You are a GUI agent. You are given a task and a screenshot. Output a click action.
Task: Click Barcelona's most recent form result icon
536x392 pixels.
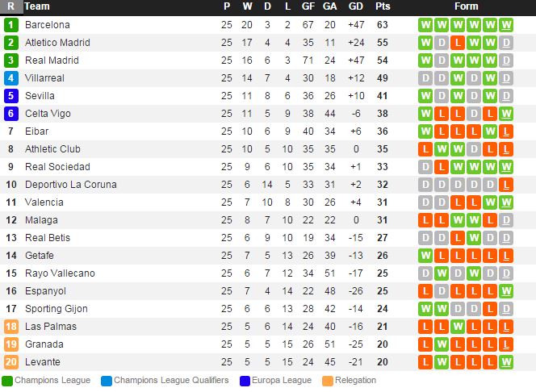click(506, 25)
